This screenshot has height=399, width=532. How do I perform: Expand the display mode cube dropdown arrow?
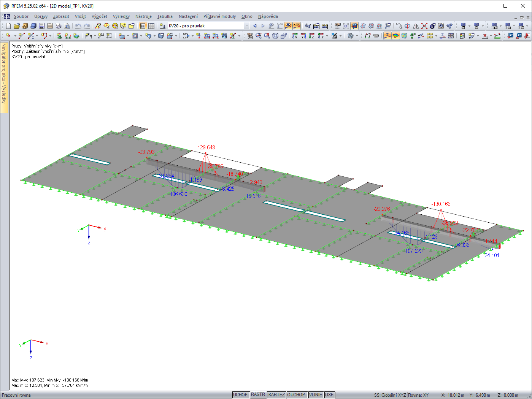[x=357, y=36]
